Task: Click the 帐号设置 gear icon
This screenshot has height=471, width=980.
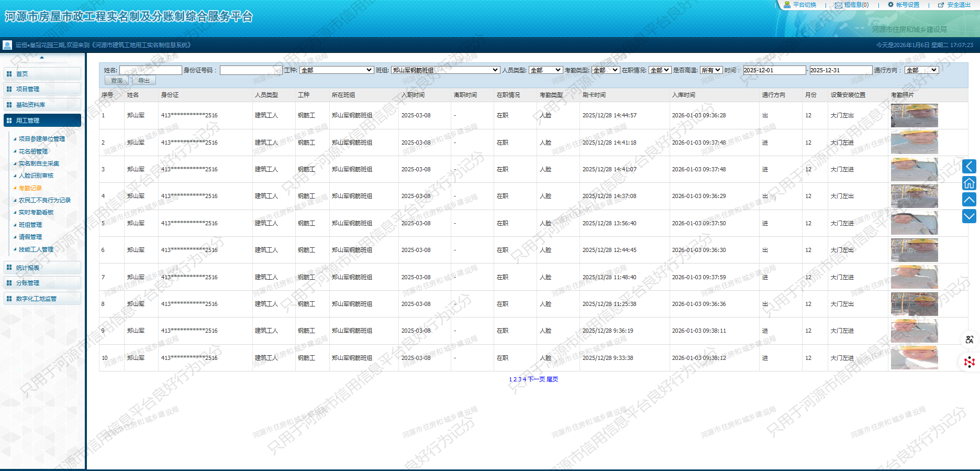Action: tap(890, 5)
